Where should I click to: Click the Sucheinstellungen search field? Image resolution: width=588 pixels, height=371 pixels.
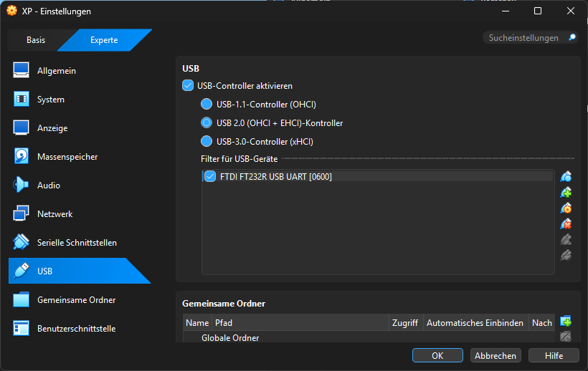coord(523,38)
